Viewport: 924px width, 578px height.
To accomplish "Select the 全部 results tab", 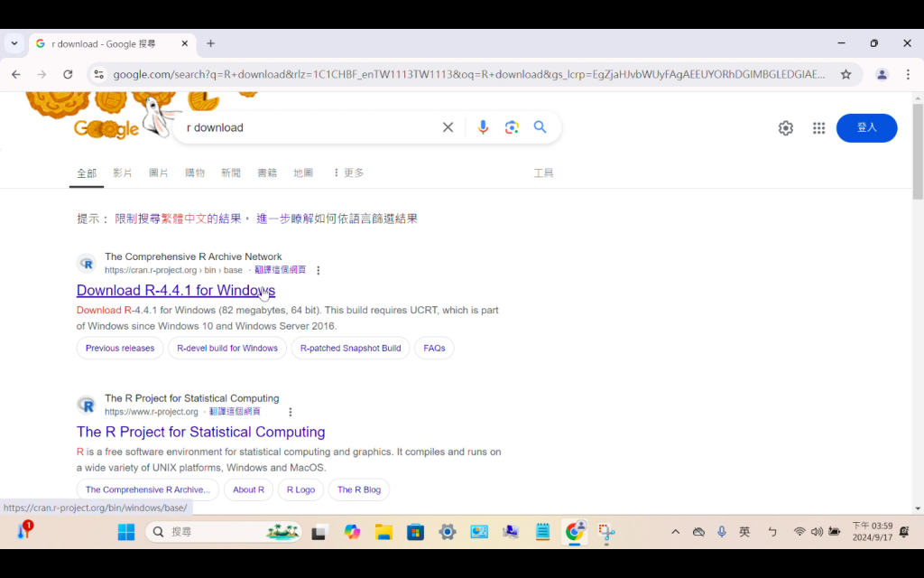I will click(x=87, y=173).
